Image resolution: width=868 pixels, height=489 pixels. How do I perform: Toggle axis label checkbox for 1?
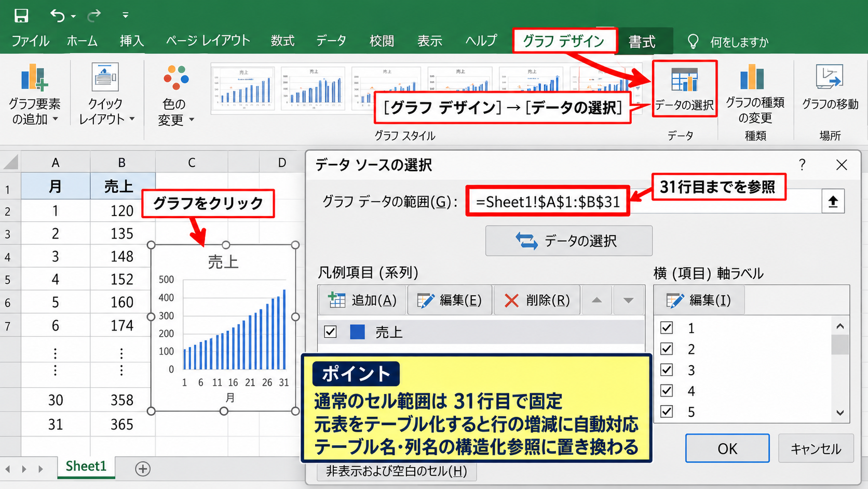coord(667,328)
